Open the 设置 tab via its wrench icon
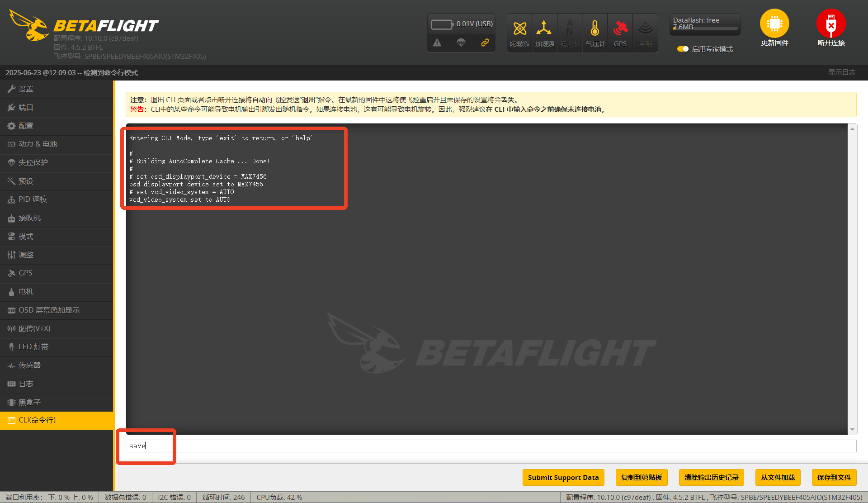This screenshot has height=503, width=868. coord(11,89)
